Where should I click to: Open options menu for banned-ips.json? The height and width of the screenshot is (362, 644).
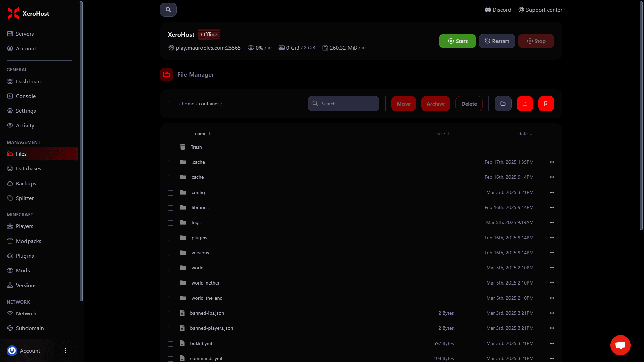[x=552, y=313]
